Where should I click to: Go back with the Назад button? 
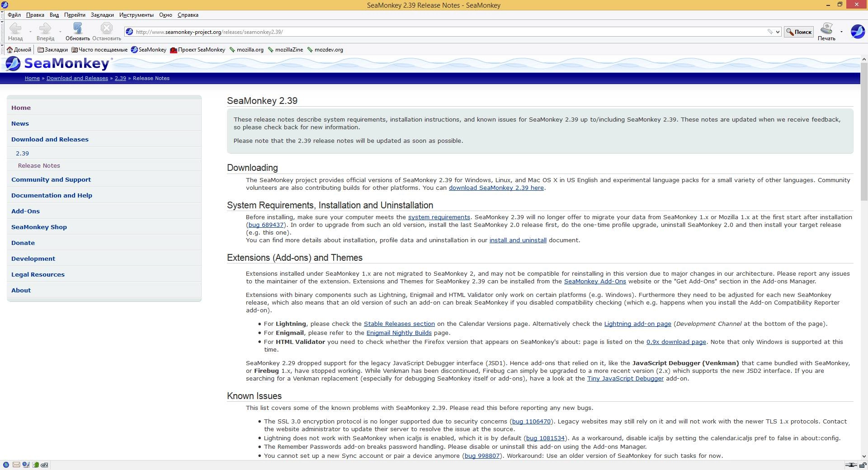(x=15, y=32)
